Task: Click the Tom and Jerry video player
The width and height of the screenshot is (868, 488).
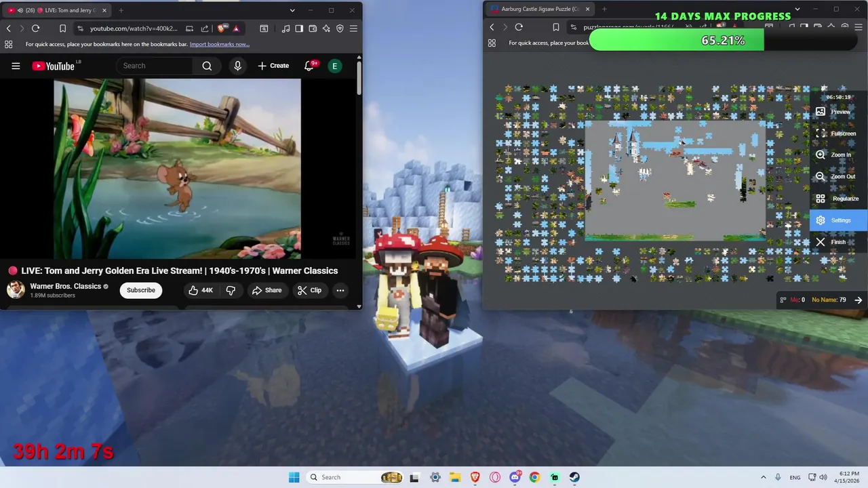Action: pyautogui.click(x=178, y=169)
